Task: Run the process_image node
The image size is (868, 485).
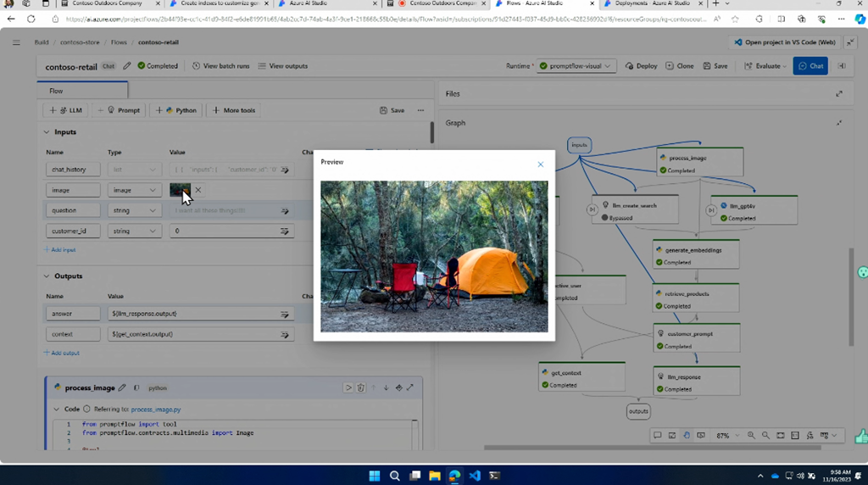Action: point(348,387)
